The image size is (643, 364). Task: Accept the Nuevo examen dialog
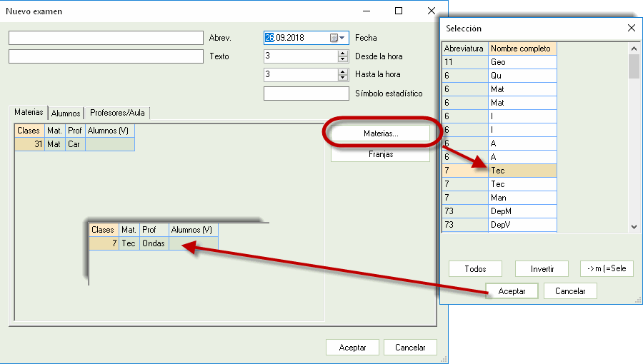point(352,348)
